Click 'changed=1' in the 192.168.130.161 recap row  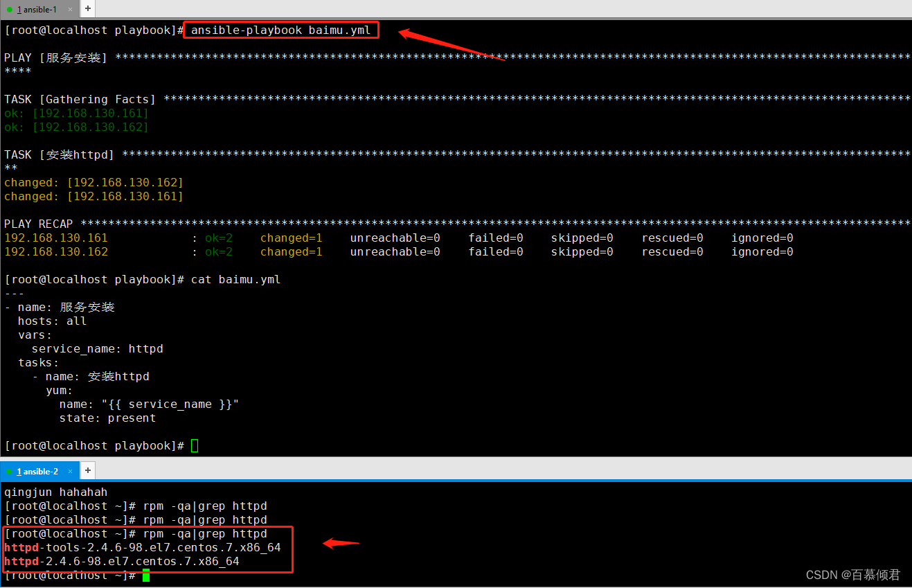click(292, 238)
